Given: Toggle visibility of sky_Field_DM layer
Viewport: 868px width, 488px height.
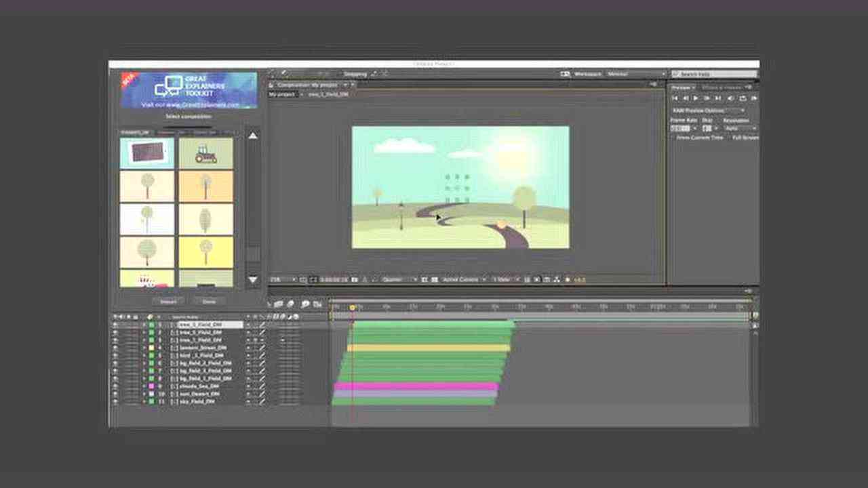Looking at the screenshot, I should [x=115, y=401].
